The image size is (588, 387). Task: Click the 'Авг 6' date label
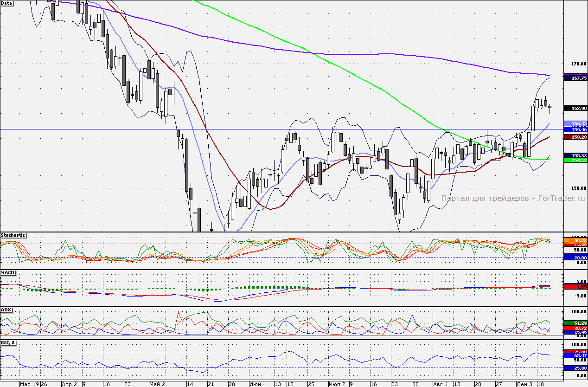coord(440,384)
